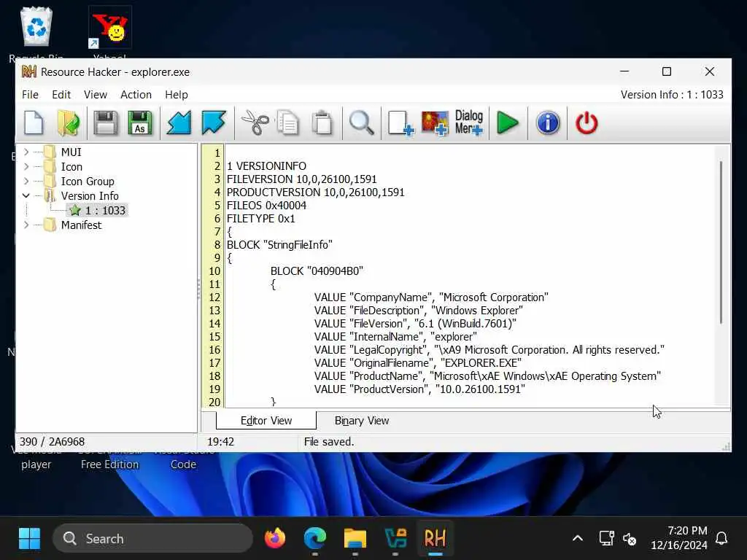Image resolution: width=747 pixels, height=560 pixels.
Task: Launch Firefox from the taskbar
Action: [275, 539]
